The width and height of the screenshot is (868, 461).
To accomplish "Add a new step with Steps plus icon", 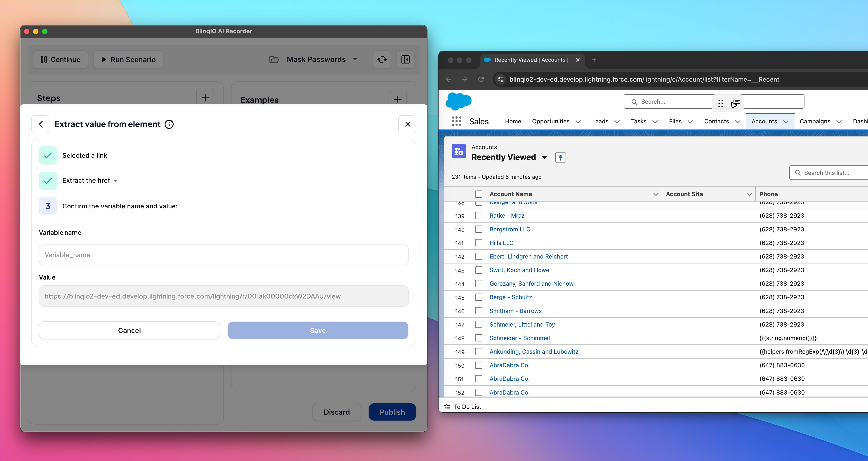I will 205,98.
